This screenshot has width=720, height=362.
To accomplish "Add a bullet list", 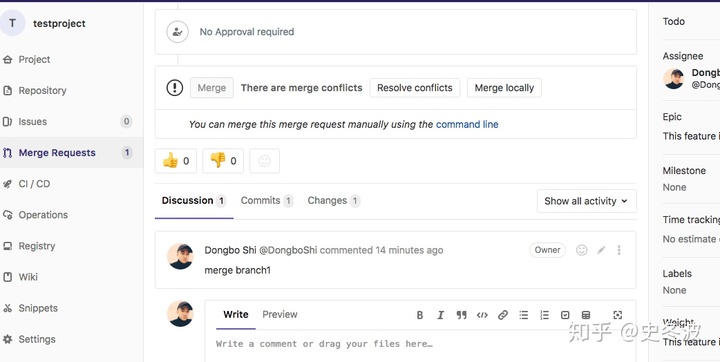I will click(x=523, y=315).
